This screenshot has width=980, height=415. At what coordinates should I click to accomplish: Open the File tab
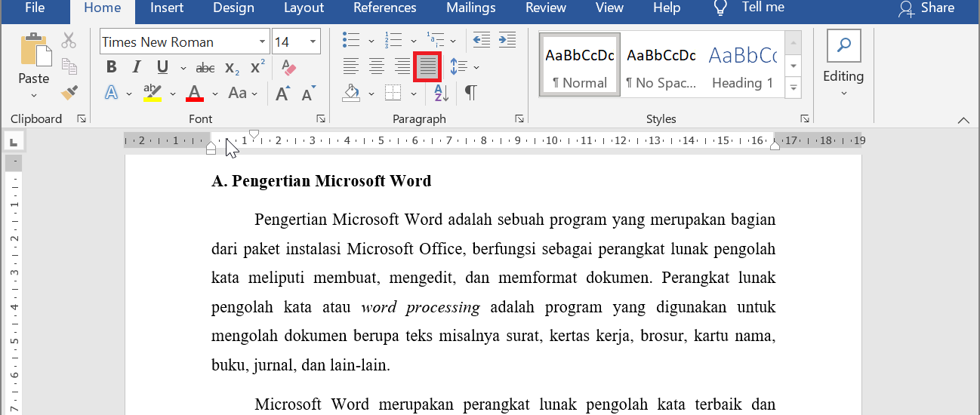tap(35, 8)
